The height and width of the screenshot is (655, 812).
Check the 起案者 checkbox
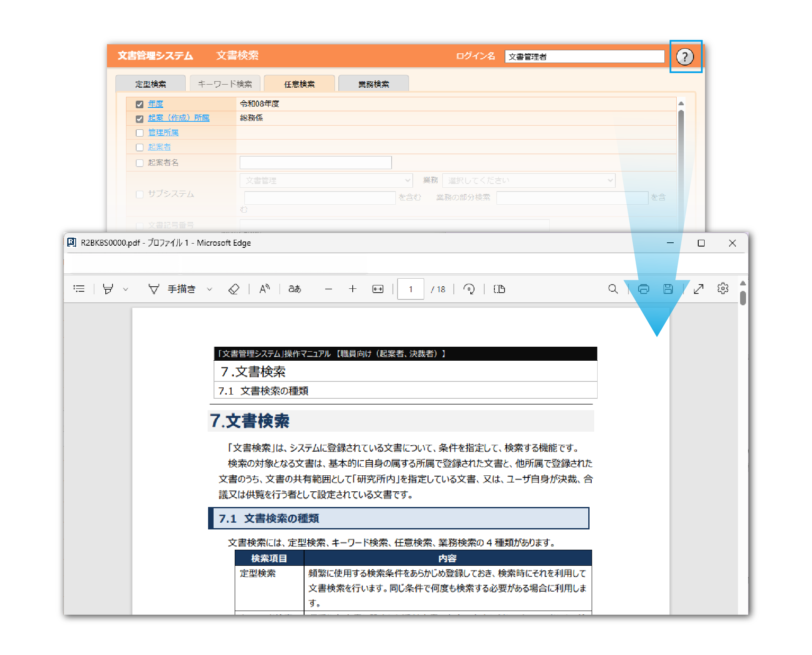click(x=140, y=147)
